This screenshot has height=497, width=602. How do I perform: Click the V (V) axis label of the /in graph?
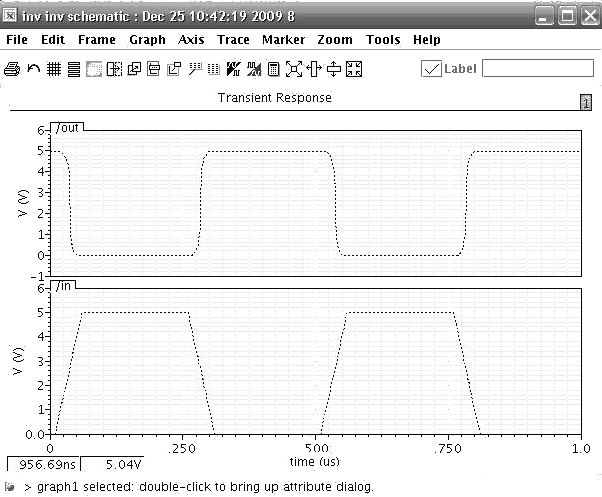pos(18,361)
